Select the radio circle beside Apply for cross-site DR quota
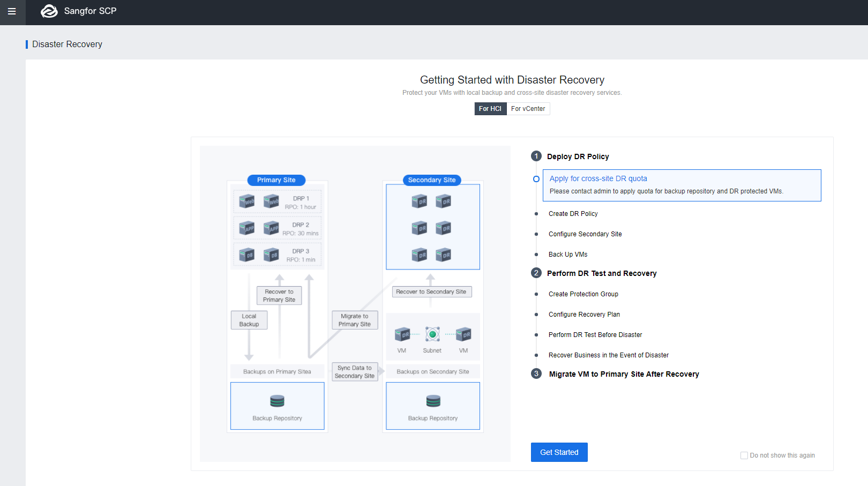The height and width of the screenshot is (486, 868). [x=536, y=179]
